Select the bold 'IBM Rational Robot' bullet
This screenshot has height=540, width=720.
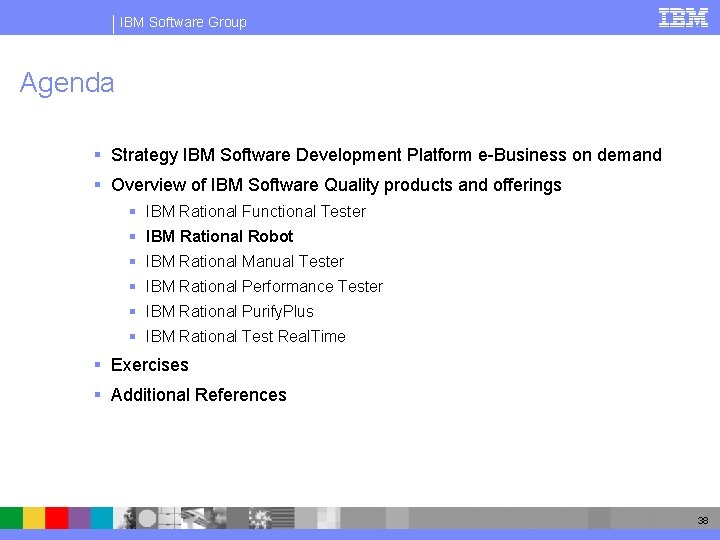tap(219, 236)
